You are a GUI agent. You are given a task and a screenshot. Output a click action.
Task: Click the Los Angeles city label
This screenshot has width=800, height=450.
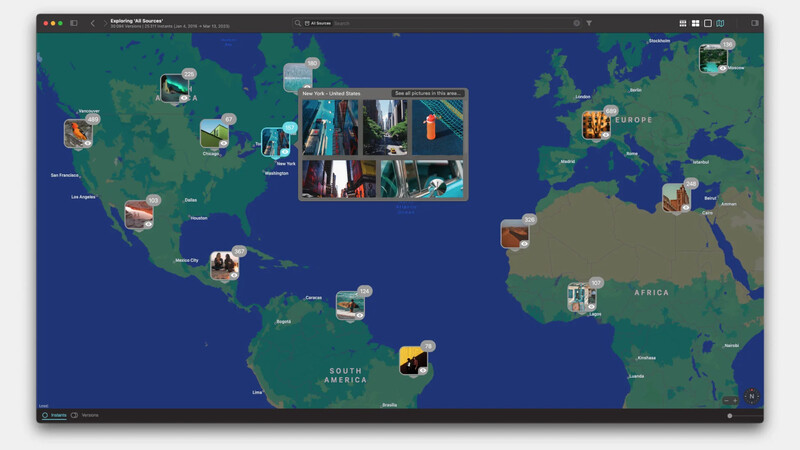[x=83, y=196]
